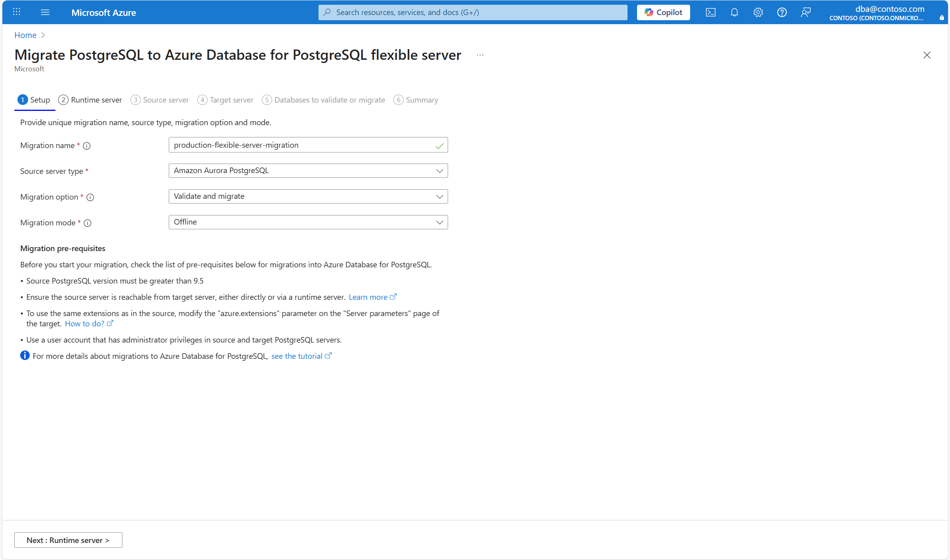Click Next : Runtime server button

click(68, 540)
